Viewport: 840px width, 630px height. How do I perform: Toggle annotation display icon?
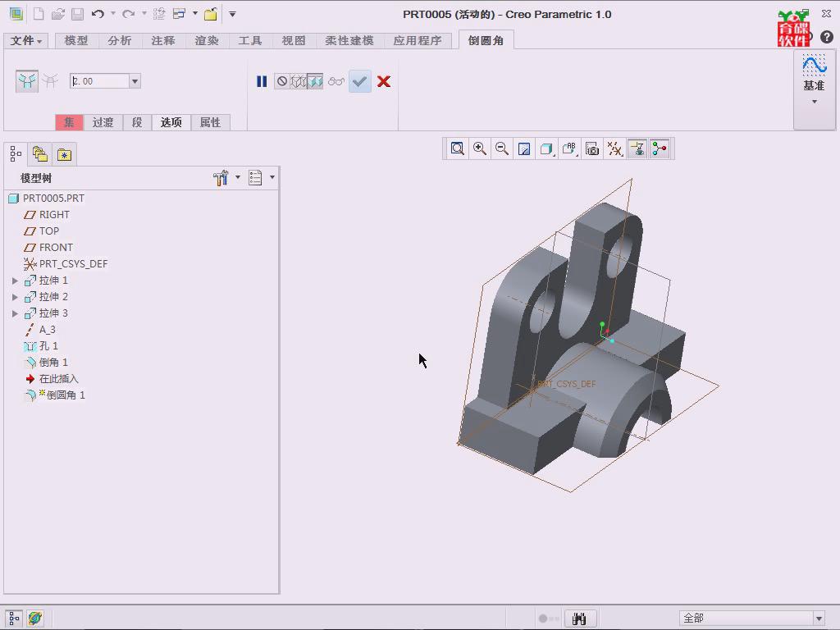(x=637, y=148)
